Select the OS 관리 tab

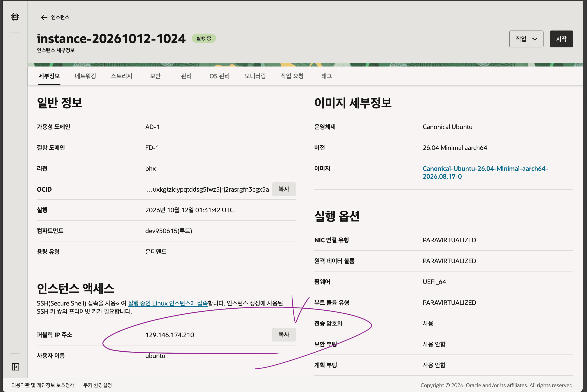220,76
